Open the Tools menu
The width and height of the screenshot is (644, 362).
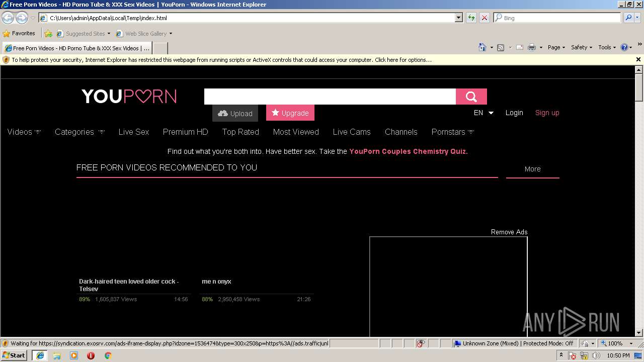607,47
